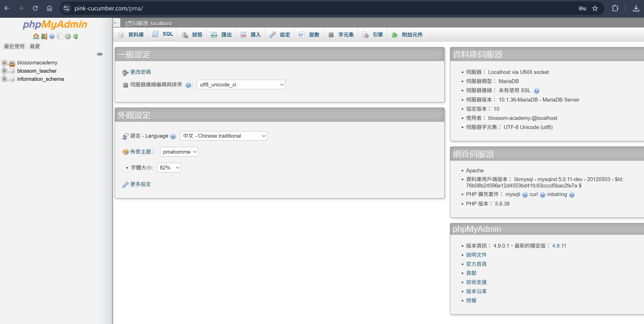Expand the blossomacademy database tree
644x324 pixels.
click(x=4, y=63)
